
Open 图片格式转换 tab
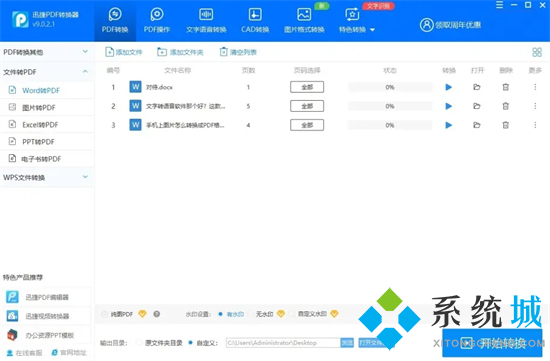(x=304, y=21)
